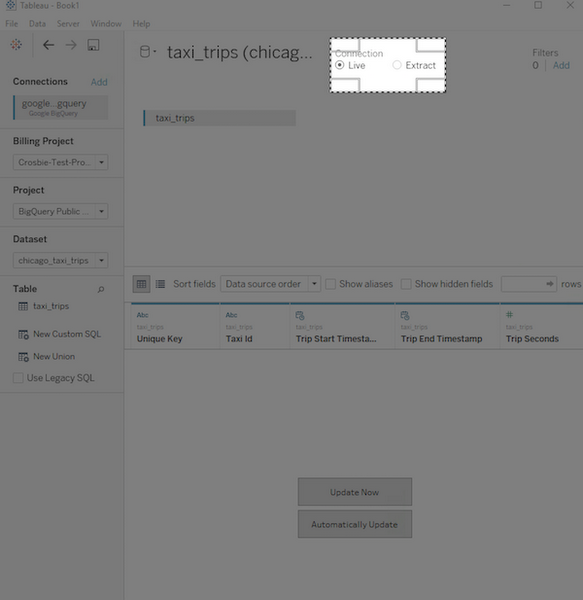Open the Dataset dropdown chicago_taxi_trips
The image size is (583, 600).
(x=60, y=260)
